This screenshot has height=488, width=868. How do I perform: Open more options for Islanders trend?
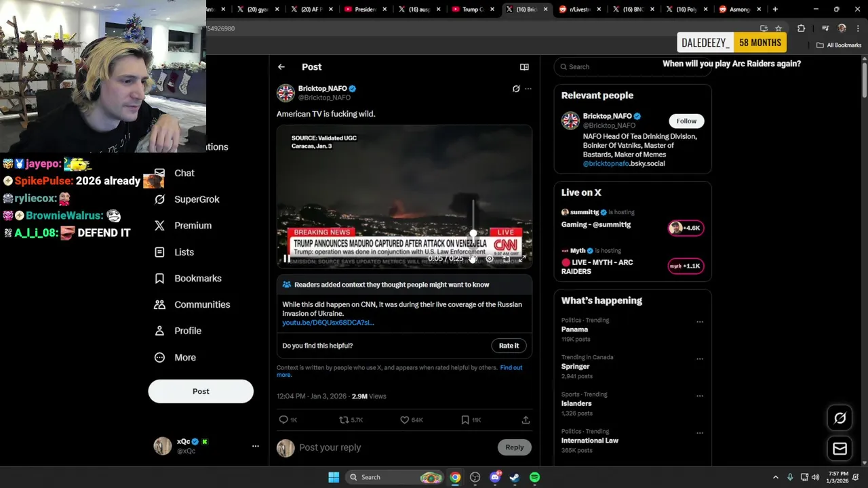(x=700, y=396)
